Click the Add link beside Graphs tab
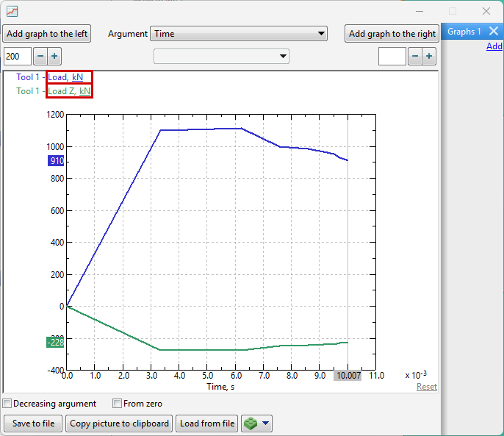The height and width of the screenshot is (436, 504). (494, 47)
